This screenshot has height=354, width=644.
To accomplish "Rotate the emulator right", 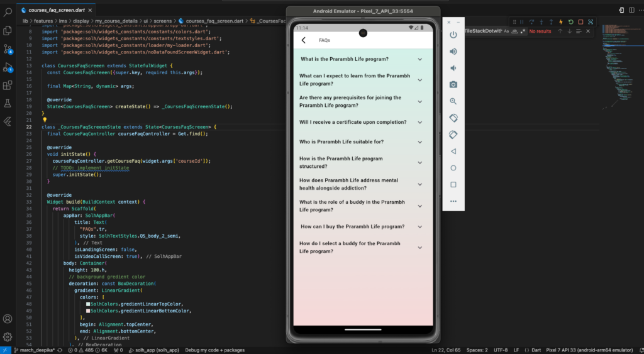I will 453,135.
